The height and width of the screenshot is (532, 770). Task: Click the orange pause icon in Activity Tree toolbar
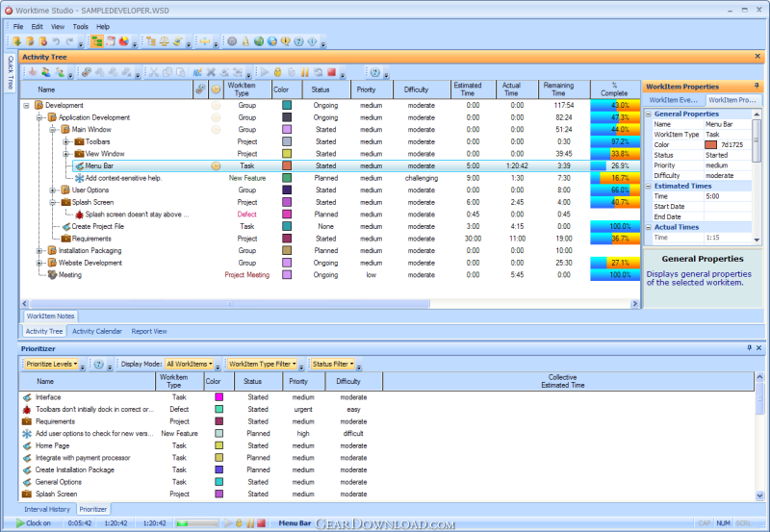(305, 73)
